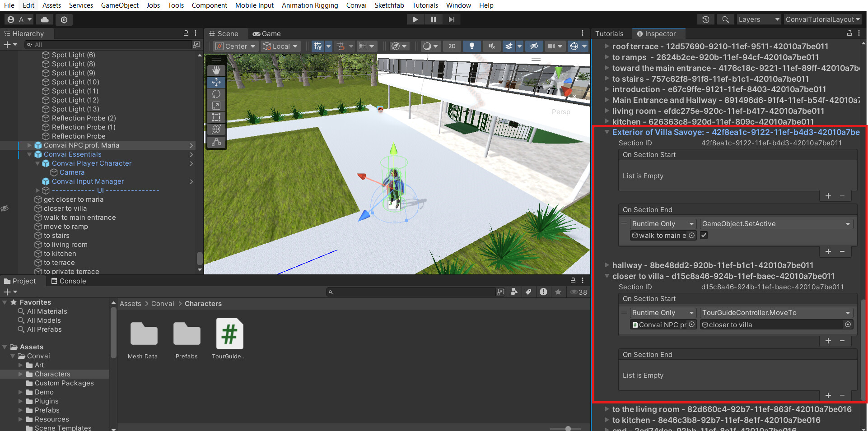Add listener to On Section Start under Exterior

pyautogui.click(x=828, y=196)
